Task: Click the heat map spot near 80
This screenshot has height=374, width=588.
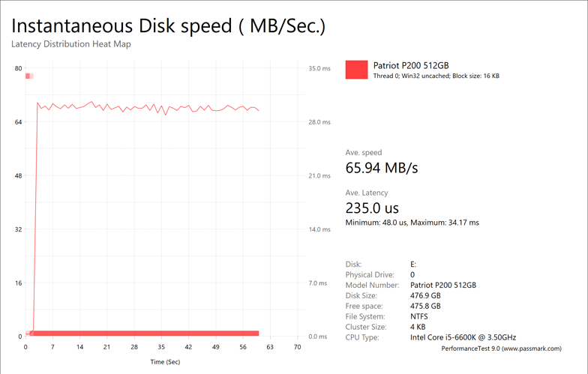Action: (x=29, y=76)
